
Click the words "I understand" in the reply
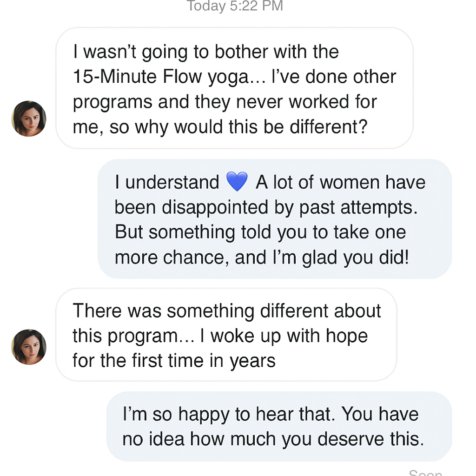(167, 182)
